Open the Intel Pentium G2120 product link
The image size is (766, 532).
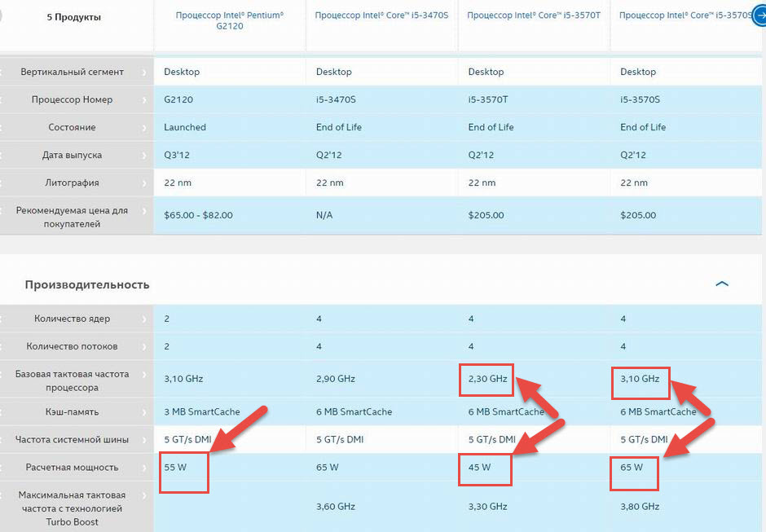tap(230, 20)
